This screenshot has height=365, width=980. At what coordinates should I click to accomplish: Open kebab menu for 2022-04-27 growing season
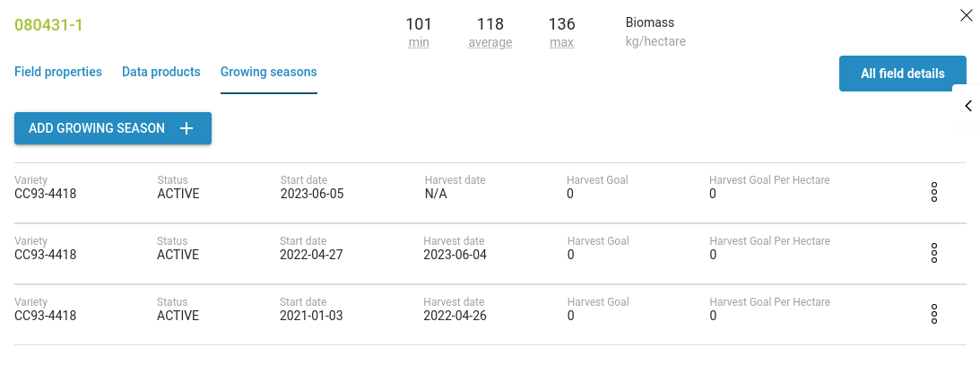[933, 253]
